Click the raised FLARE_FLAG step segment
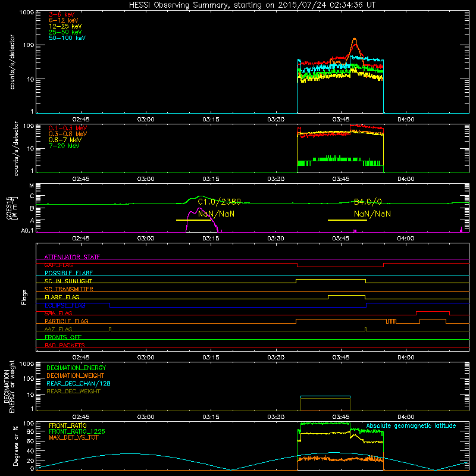Screen dimensions: 476x476 coord(346,295)
